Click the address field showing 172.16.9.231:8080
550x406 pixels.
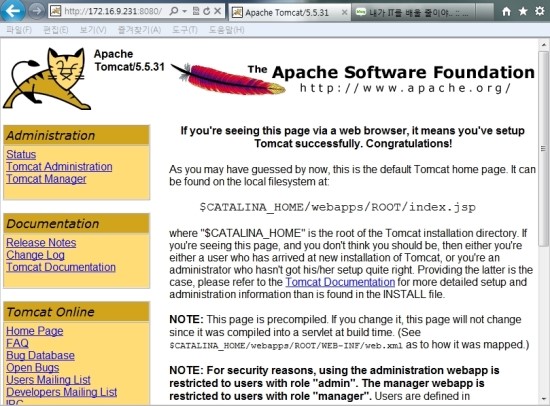coord(113,11)
